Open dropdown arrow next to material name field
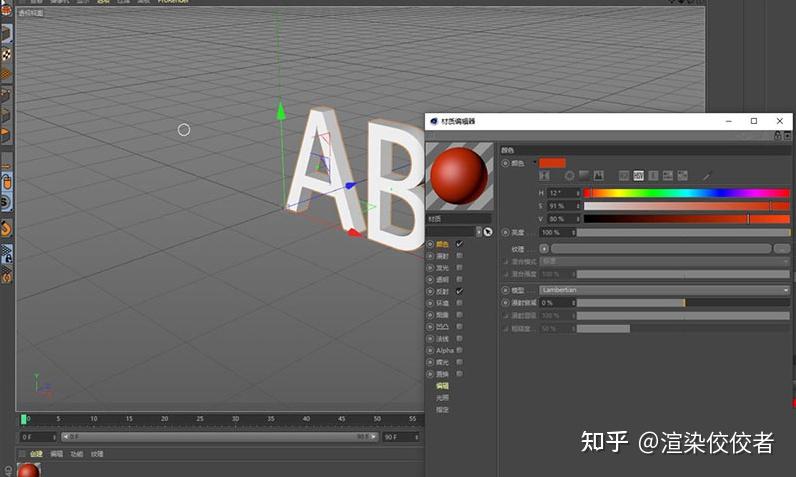 click(x=478, y=232)
